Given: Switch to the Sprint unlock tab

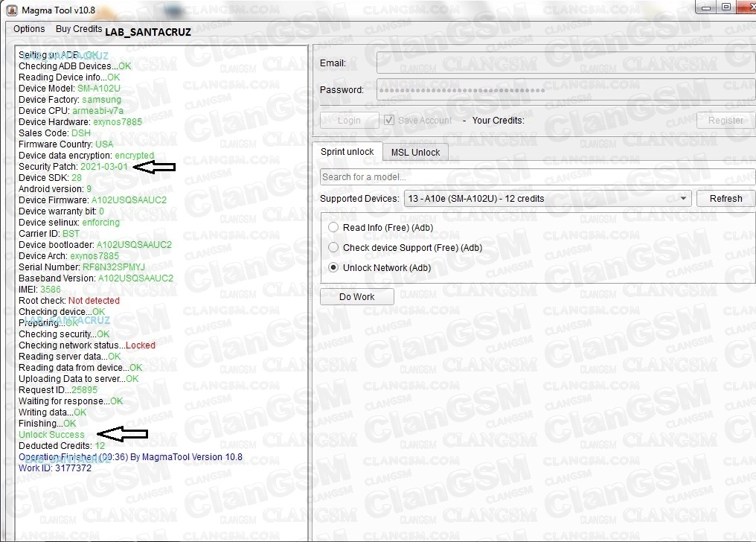Looking at the screenshot, I should 347,152.
